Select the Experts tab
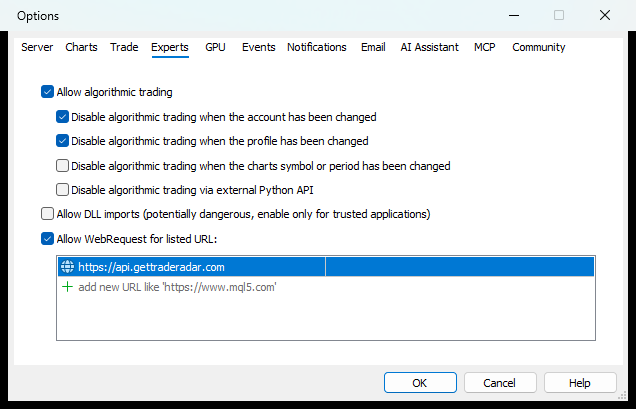Screen dimensions: 636x409 pos(170,47)
